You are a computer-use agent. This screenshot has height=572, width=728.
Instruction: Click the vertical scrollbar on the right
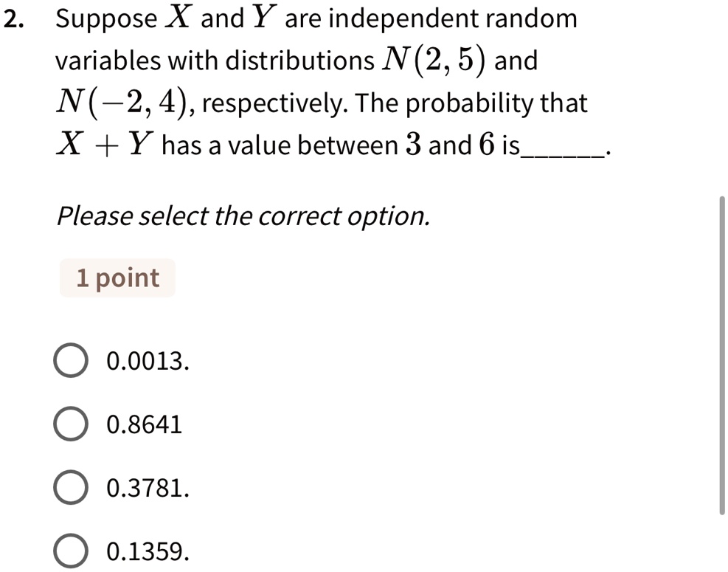click(723, 354)
